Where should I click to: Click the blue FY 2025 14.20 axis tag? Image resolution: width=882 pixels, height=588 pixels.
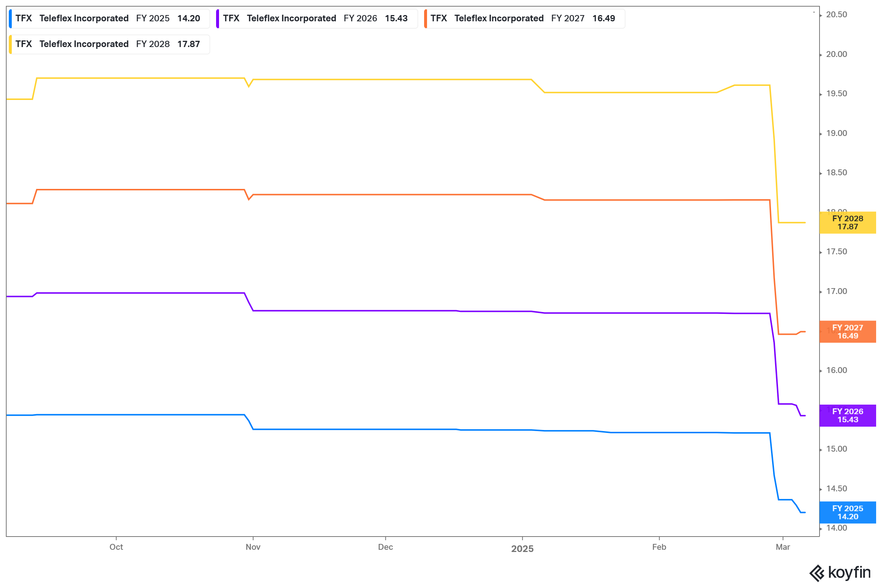click(x=847, y=513)
